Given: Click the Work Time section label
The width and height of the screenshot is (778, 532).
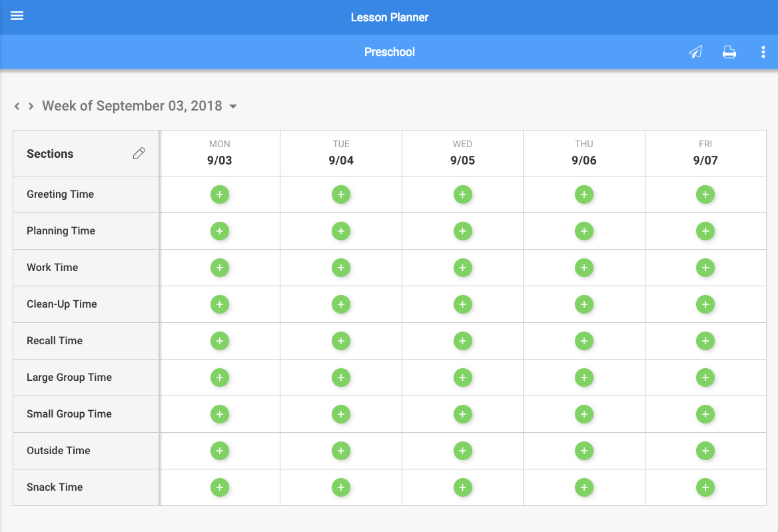Looking at the screenshot, I should (52, 268).
